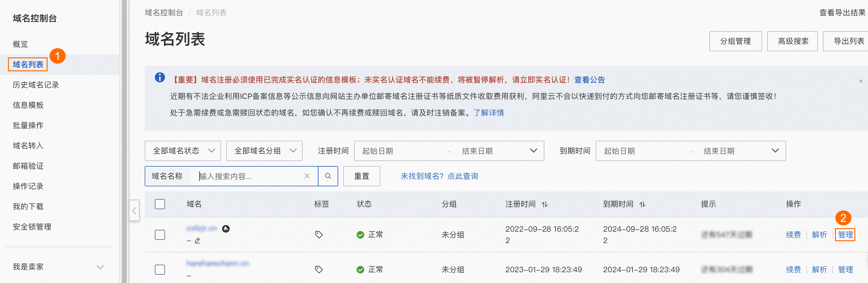
Task: Go to 域名转入 in the sidebar
Action: [x=28, y=146]
